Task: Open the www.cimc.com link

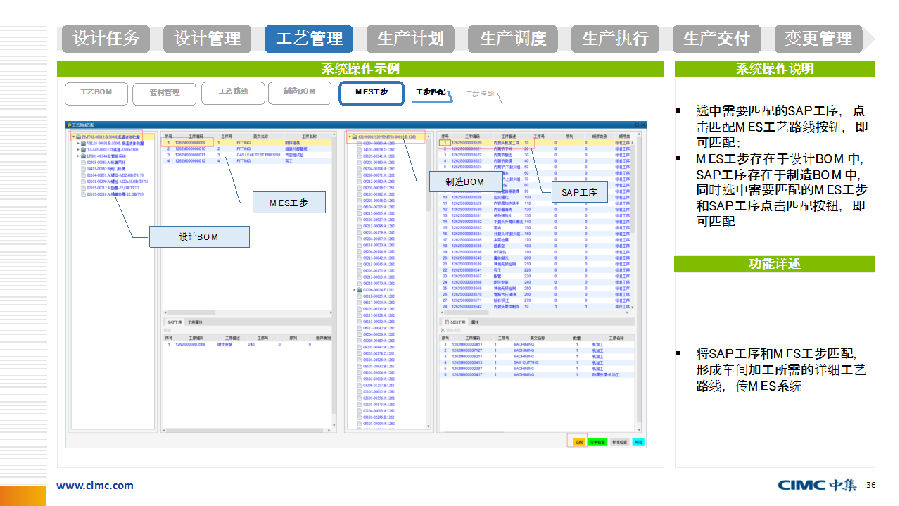Action: click(94, 485)
